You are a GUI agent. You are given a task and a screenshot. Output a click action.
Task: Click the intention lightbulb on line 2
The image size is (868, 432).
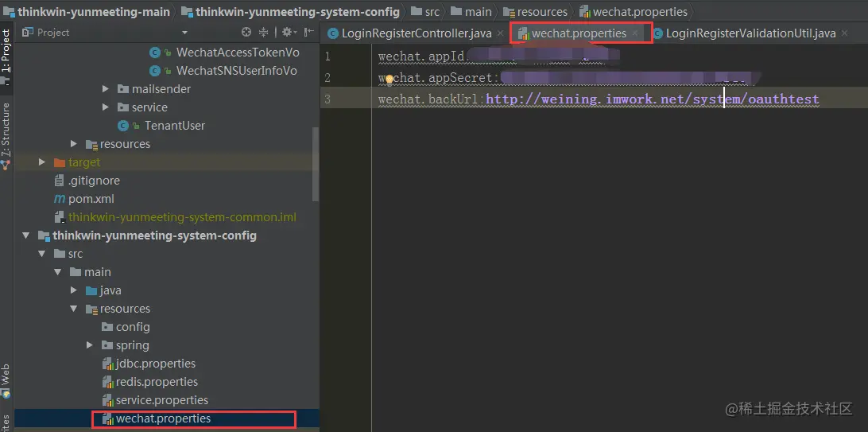coord(389,80)
